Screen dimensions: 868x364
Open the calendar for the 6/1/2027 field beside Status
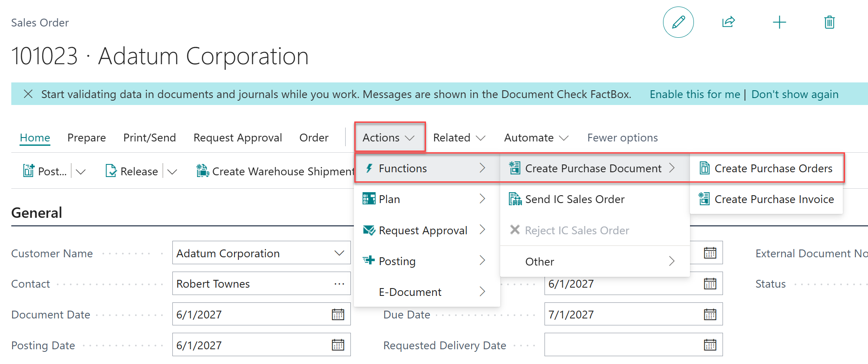(710, 284)
